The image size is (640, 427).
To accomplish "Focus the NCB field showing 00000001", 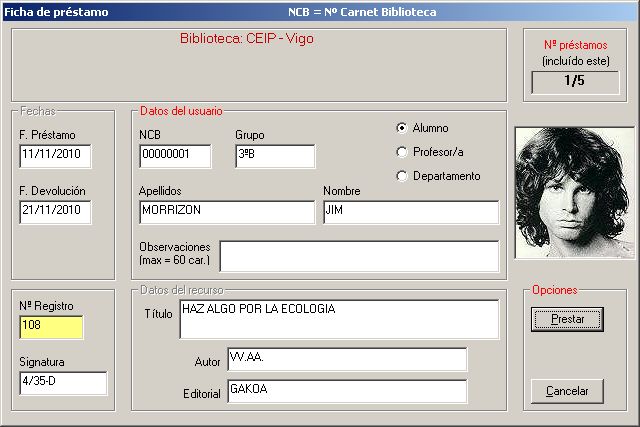I will 176,156.
